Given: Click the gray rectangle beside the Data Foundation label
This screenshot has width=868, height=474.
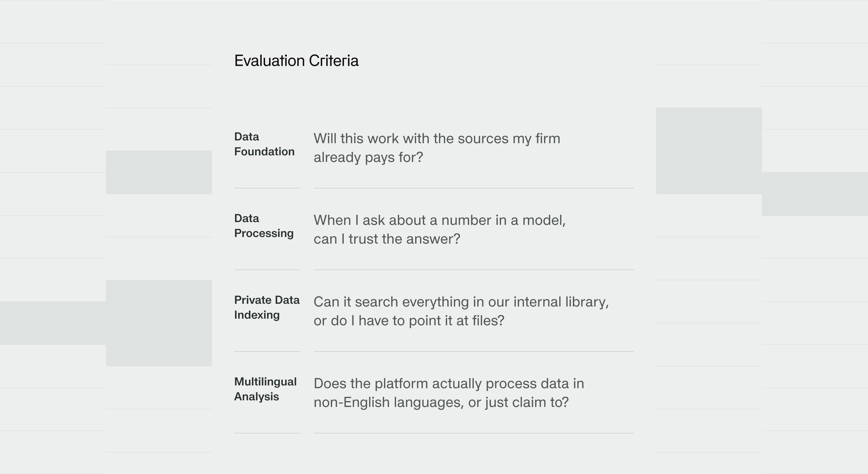Looking at the screenshot, I should click(159, 172).
